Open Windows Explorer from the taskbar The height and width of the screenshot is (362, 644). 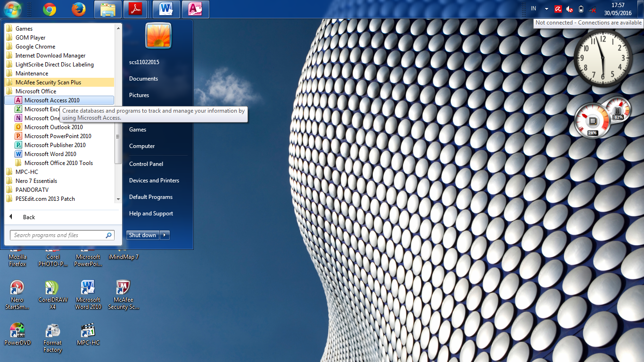(x=108, y=9)
